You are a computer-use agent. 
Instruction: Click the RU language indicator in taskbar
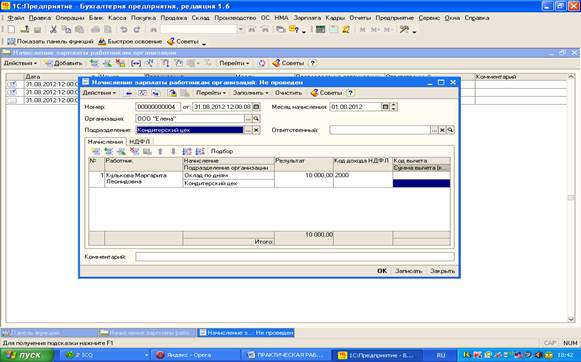pyautogui.click(x=441, y=355)
